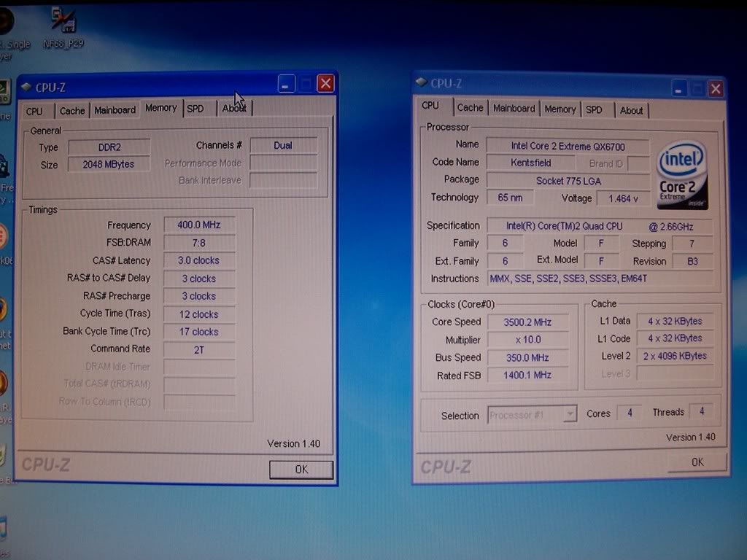Minimize the CPU-Z processor info window
The height and width of the screenshot is (560, 747).
[x=679, y=88]
